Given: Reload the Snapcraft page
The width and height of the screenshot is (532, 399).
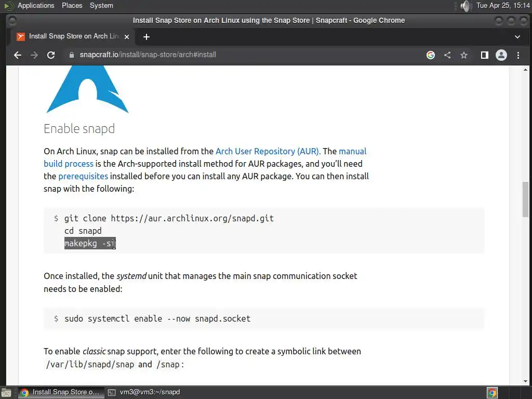Looking at the screenshot, I should (x=51, y=55).
